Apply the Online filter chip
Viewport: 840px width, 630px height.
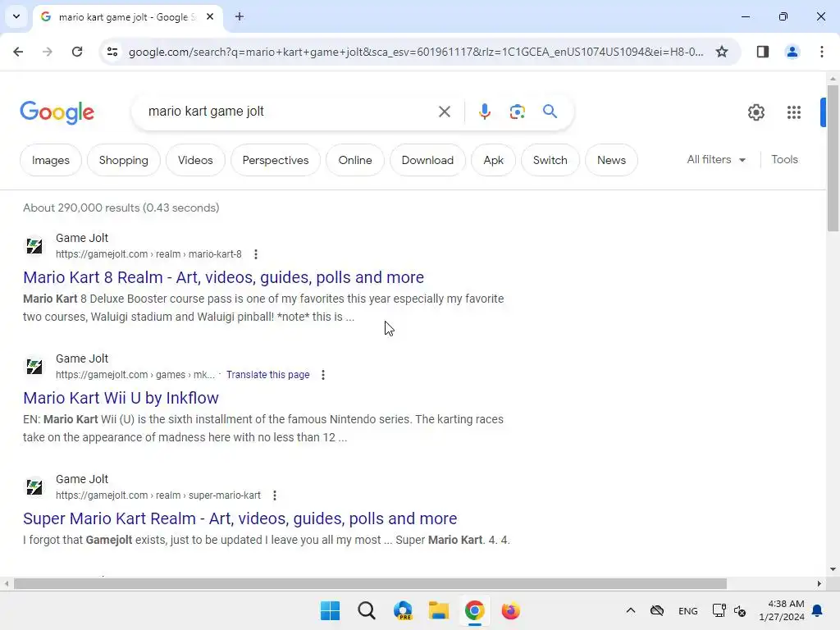(x=355, y=160)
